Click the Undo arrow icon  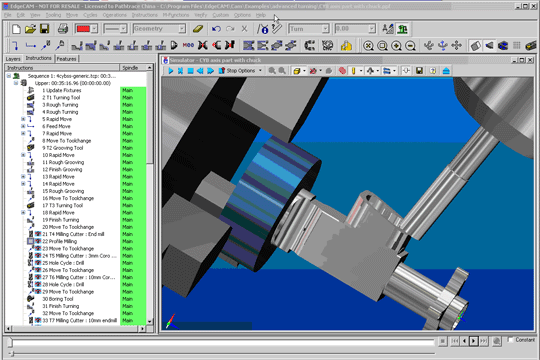[x=216, y=29]
